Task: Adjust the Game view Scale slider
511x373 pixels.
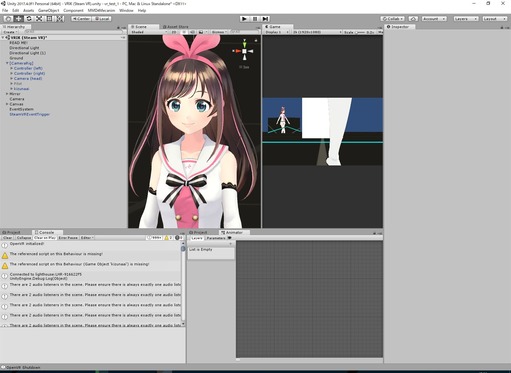Action: click(x=360, y=32)
